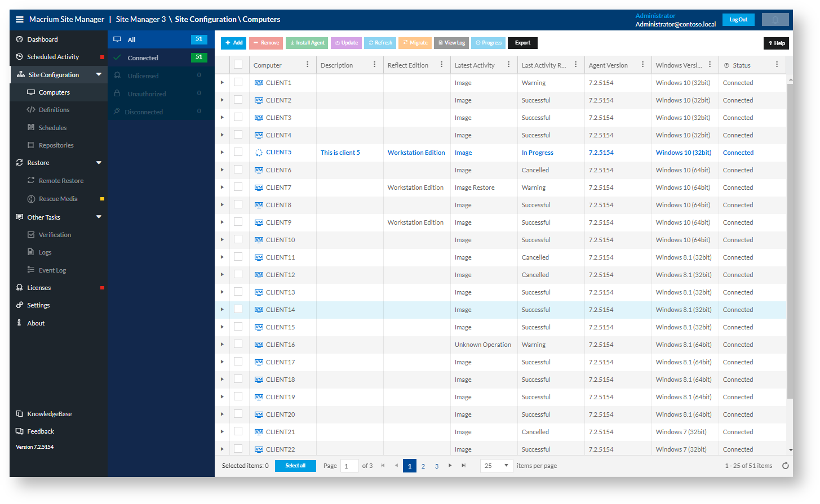The image size is (820, 504).
Task: Check the CLIENT14 row checkbox
Action: click(238, 309)
